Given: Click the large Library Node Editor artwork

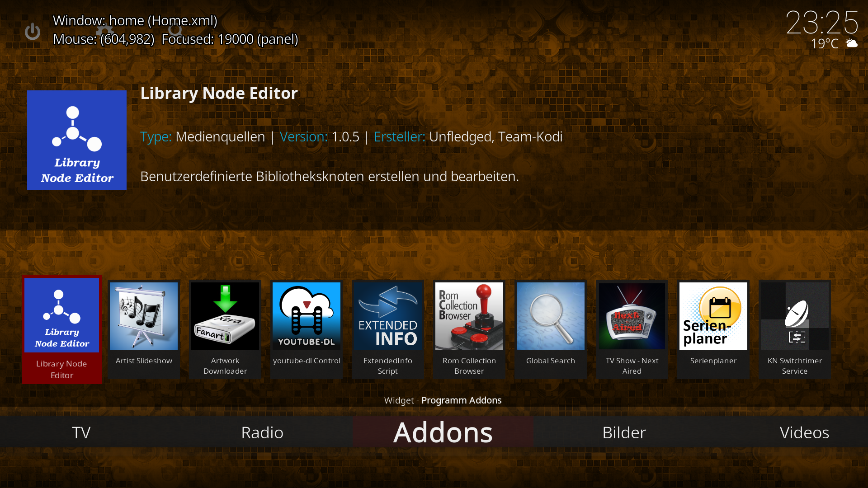Looking at the screenshot, I should [77, 140].
